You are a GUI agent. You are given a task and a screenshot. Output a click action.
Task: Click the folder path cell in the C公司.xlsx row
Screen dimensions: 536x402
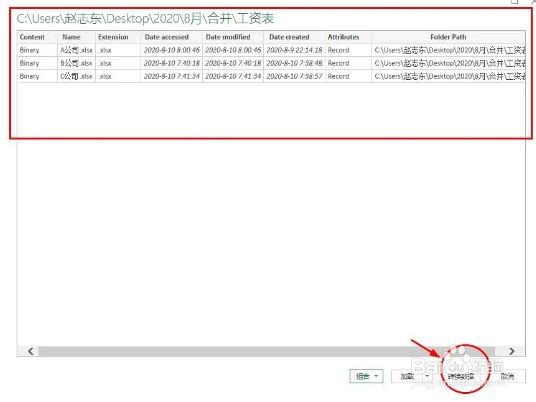448,76
